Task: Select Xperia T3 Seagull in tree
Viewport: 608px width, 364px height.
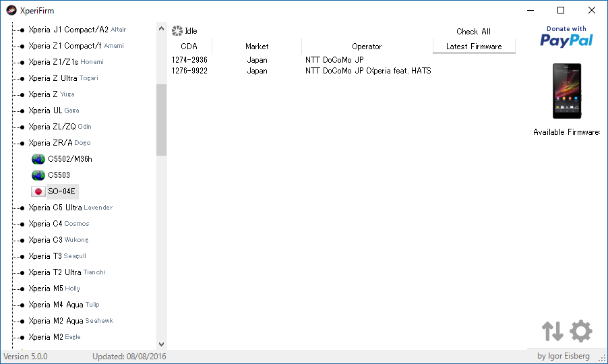Action: point(57,256)
